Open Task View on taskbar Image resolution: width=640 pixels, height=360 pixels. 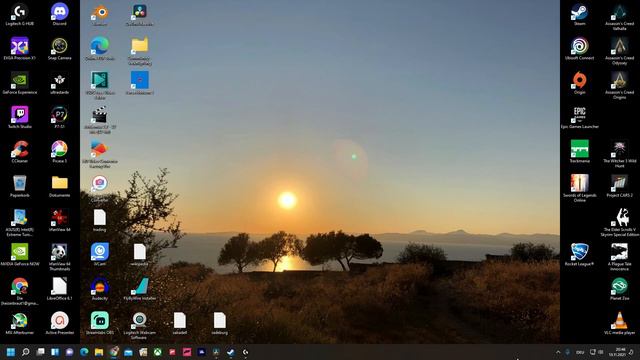point(40,352)
